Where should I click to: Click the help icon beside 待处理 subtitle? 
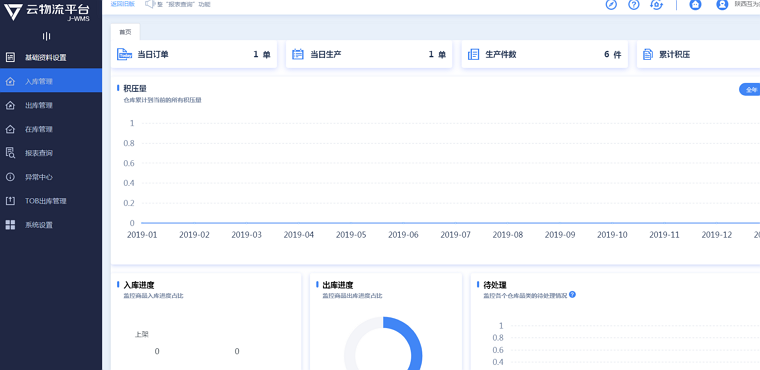click(572, 294)
